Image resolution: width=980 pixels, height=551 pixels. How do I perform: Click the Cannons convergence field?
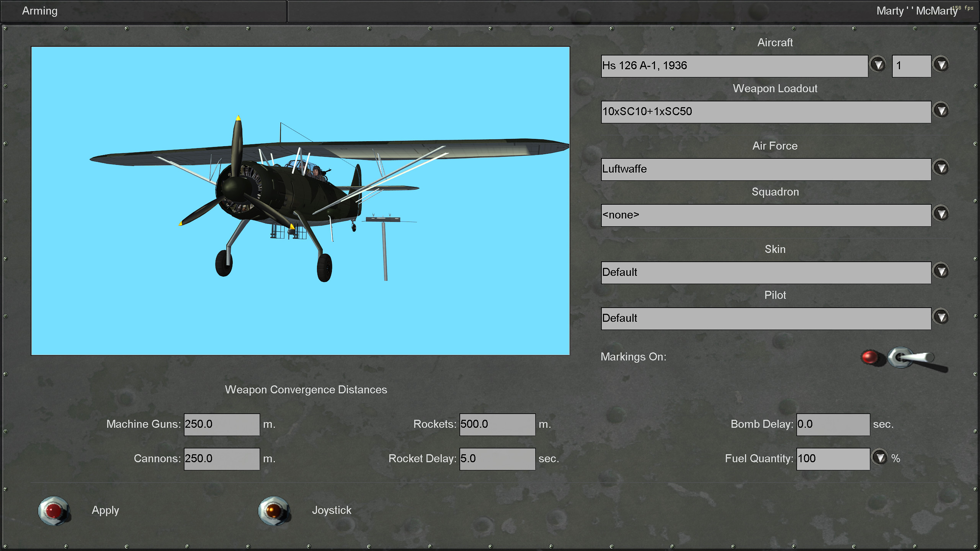(x=222, y=459)
